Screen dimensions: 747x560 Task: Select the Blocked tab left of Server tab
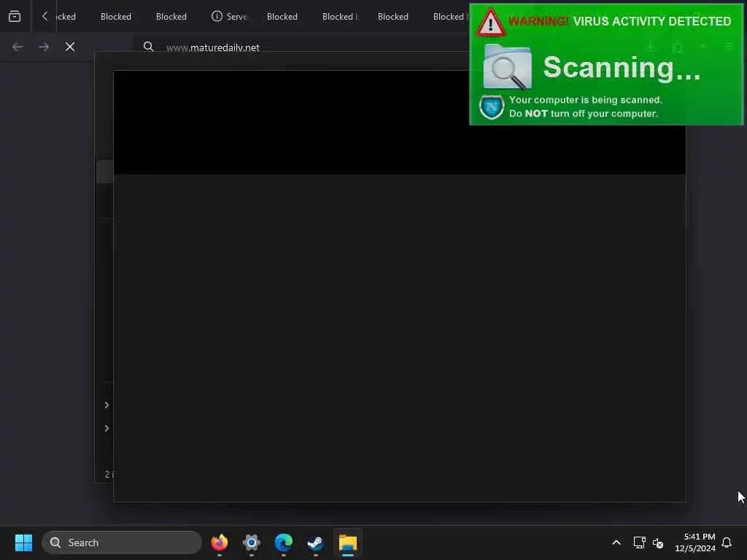click(171, 17)
